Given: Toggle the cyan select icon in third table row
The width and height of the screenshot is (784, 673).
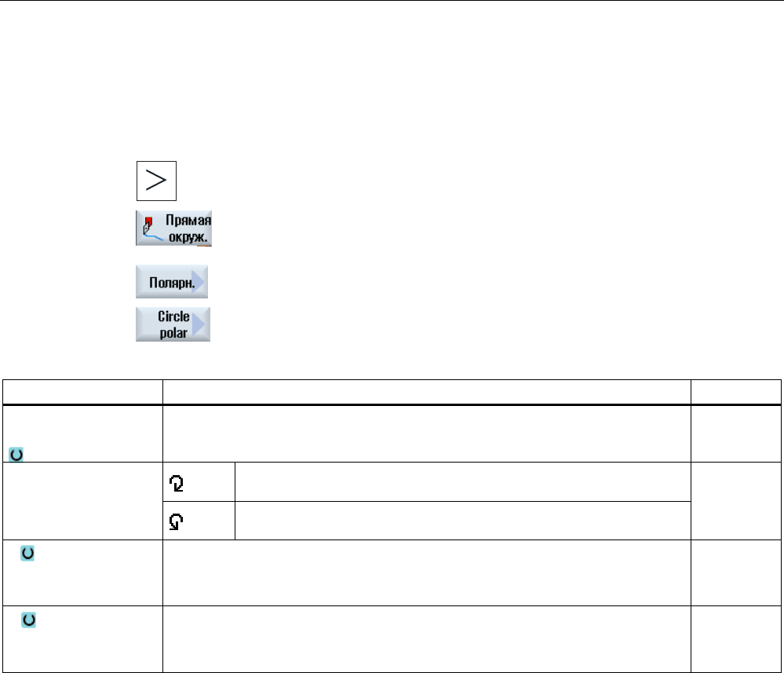Looking at the screenshot, I should click(27, 553).
